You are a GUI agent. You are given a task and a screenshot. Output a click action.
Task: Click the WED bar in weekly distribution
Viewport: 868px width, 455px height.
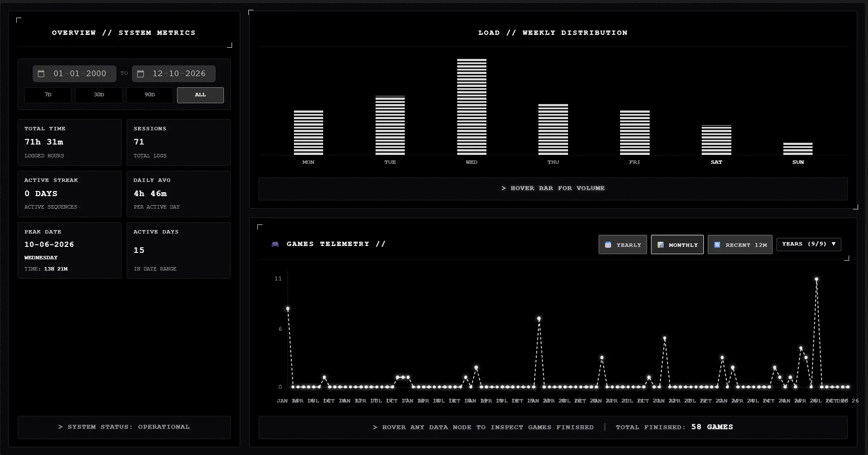472,107
